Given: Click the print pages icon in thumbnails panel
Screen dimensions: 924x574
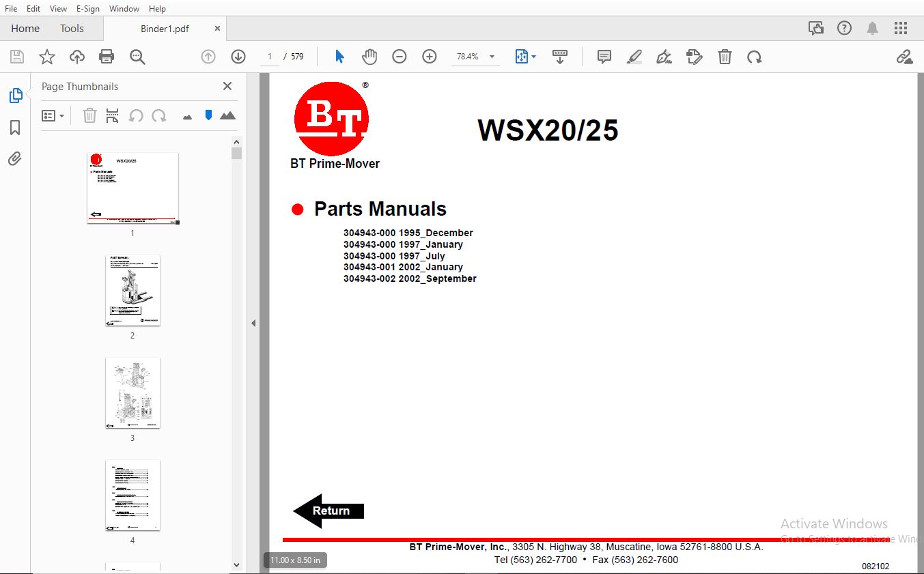Looking at the screenshot, I should coord(113,115).
